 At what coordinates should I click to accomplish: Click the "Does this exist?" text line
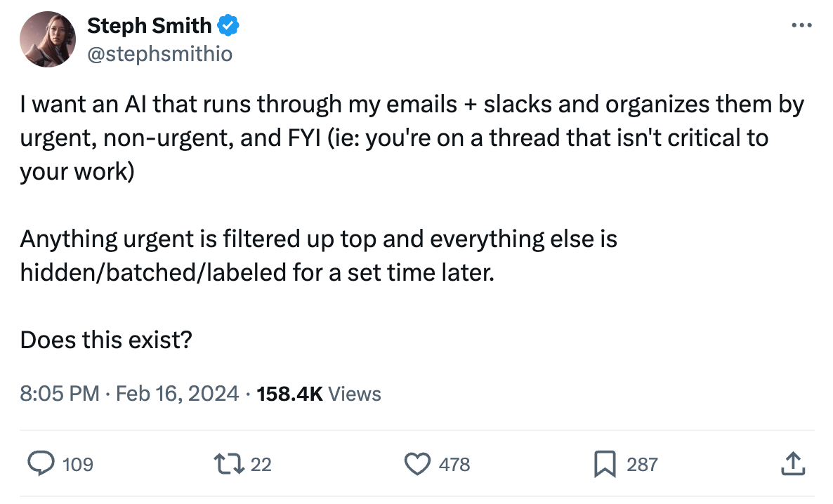click(x=107, y=340)
